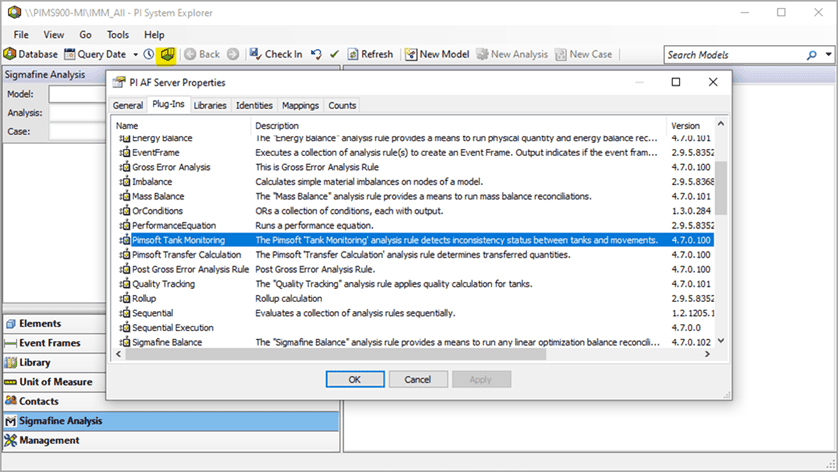The height and width of the screenshot is (472, 838).
Task: Click the Refresh toolbar button
Action: click(370, 54)
